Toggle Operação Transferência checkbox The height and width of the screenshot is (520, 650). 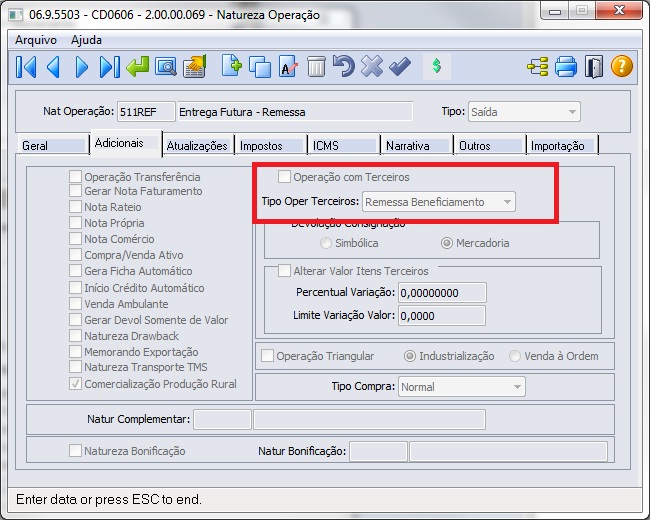coord(75,176)
